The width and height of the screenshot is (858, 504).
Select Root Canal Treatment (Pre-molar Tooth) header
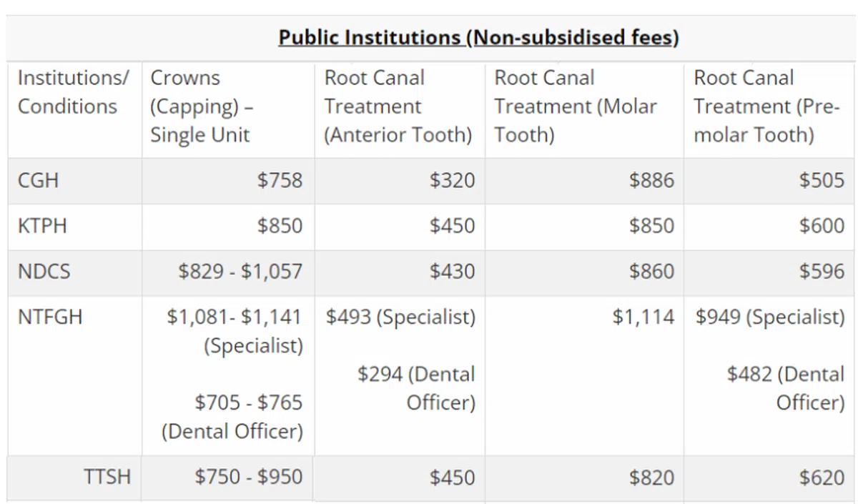coord(766,106)
